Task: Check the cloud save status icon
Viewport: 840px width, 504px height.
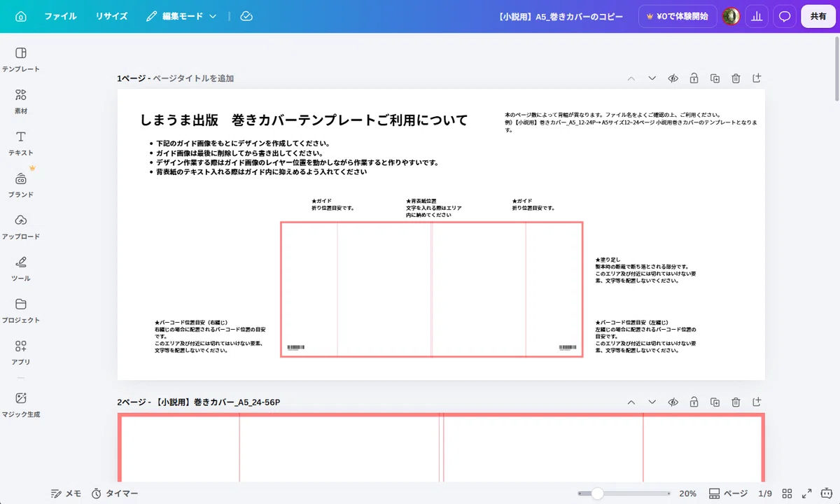Action: coord(246,16)
